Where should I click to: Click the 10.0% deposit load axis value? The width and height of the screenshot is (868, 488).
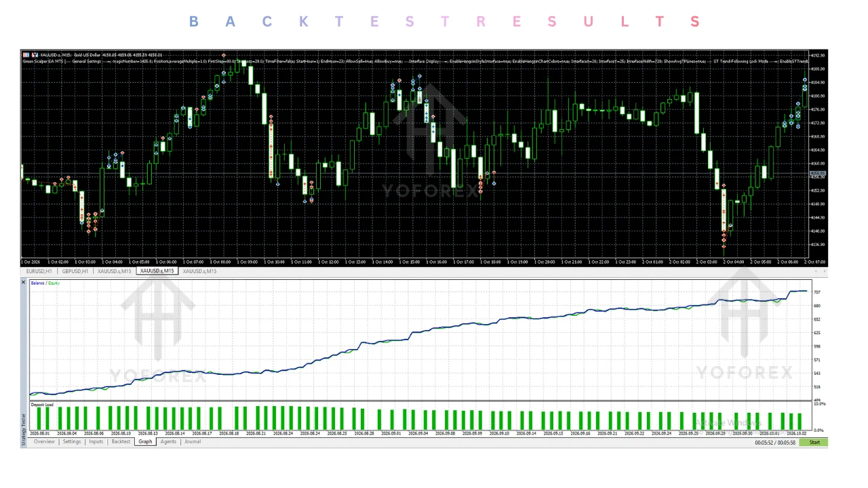tap(819, 404)
